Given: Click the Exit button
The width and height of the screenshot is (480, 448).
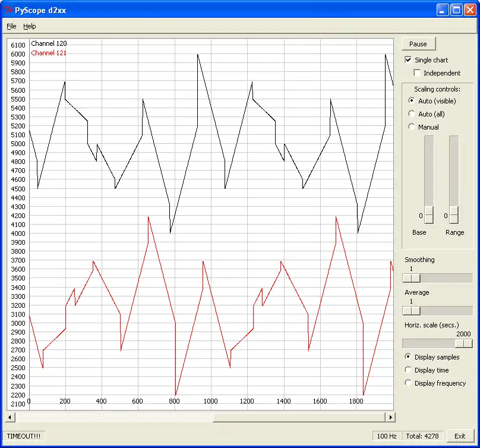Looking at the screenshot, I should pos(460,436).
